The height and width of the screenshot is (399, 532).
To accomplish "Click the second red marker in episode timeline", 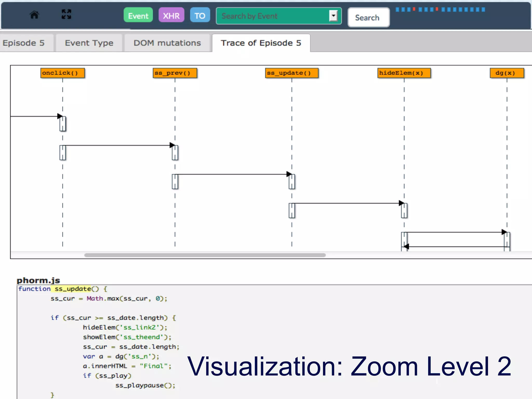I will [437, 9].
